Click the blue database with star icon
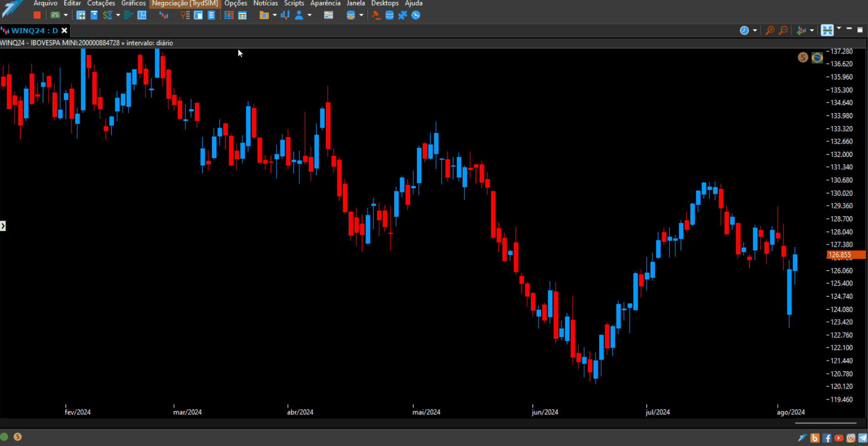Screen dimensions: 868x446 pyautogui.click(x=350, y=15)
